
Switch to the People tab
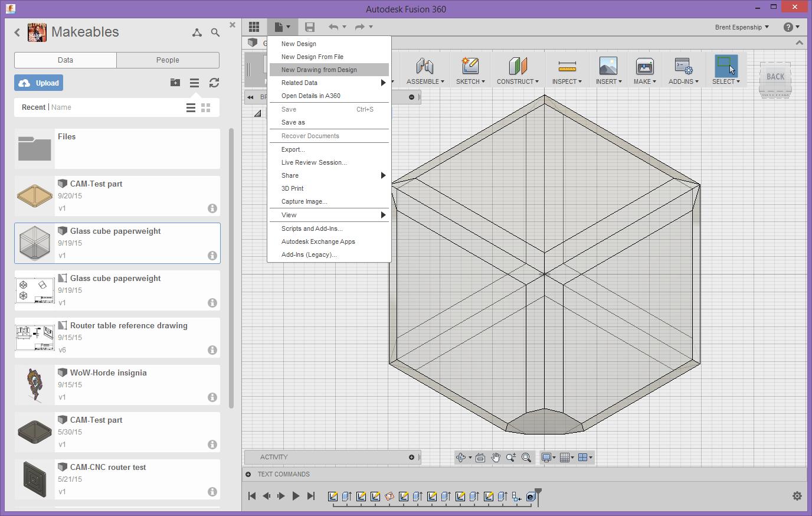click(168, 60)
